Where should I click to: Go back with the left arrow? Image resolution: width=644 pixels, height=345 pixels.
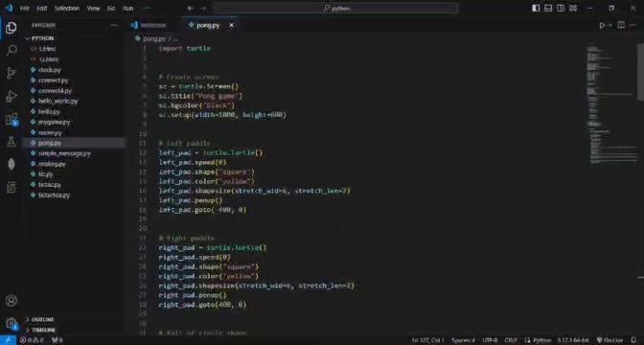190,9
